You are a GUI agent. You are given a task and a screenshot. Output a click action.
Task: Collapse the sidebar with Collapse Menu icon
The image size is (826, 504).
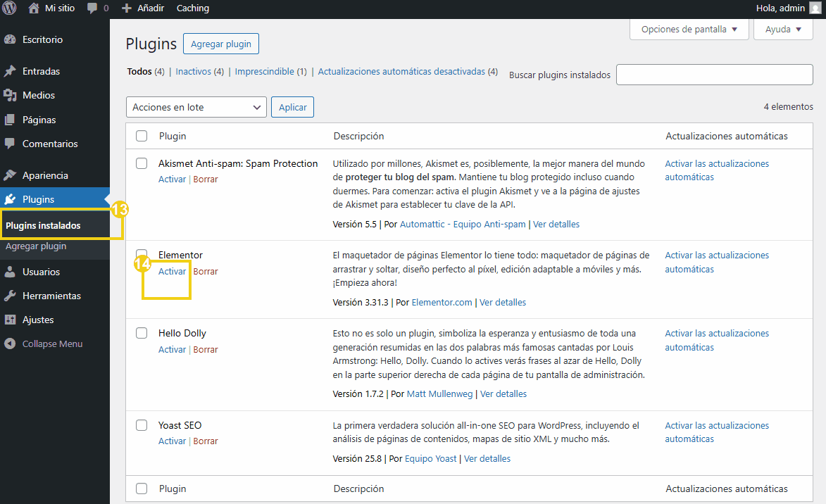point(10,344)
